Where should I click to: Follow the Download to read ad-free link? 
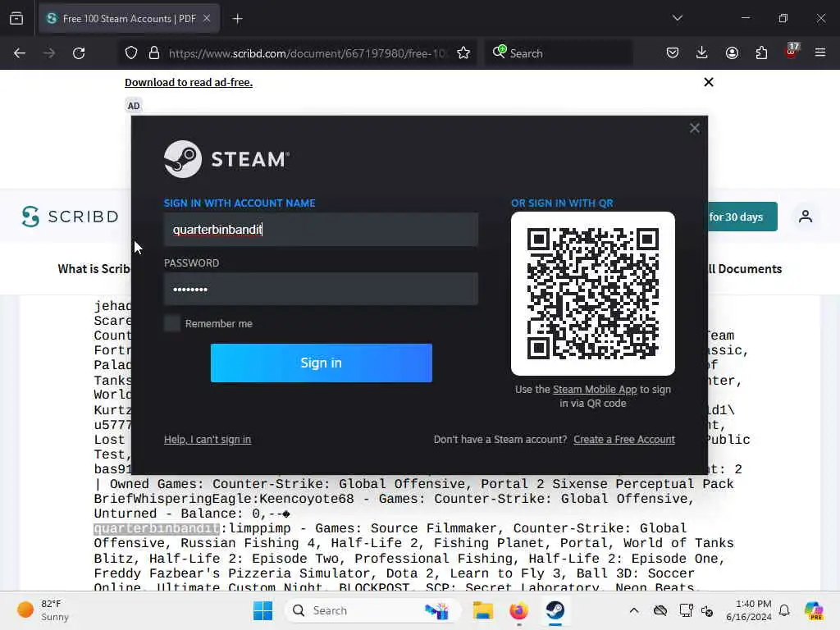coord(189,83)
